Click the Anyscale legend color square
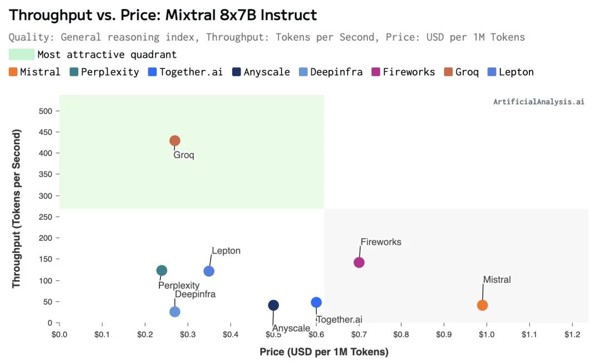Image resolution: width=600 pixels, height=364 pixels. point(237,72)
